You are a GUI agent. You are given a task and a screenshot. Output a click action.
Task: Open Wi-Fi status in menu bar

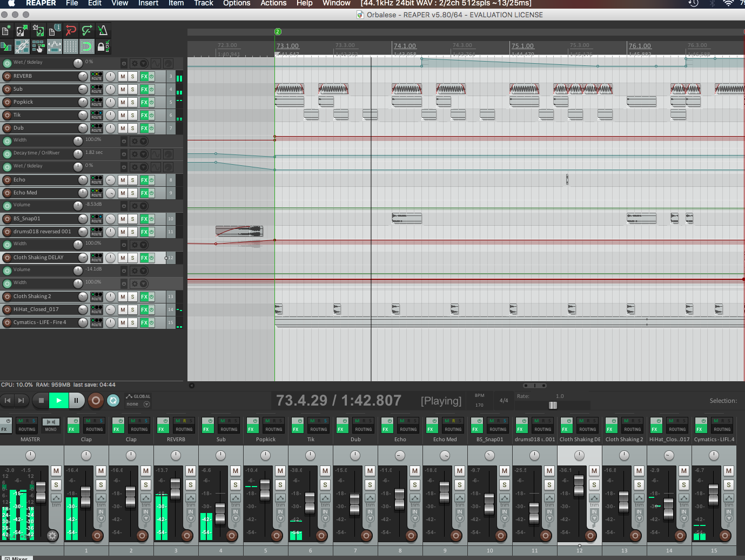(x=728, y=3)
